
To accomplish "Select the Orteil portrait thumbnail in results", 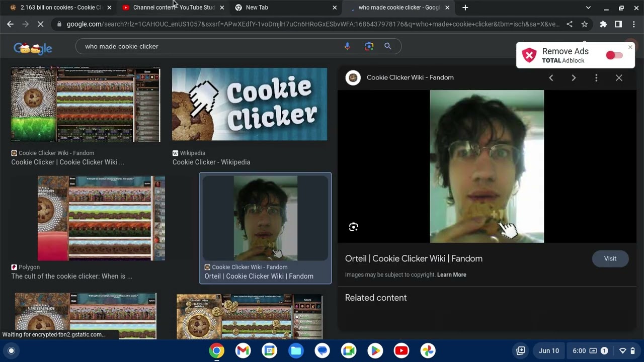I will (265, 218).
